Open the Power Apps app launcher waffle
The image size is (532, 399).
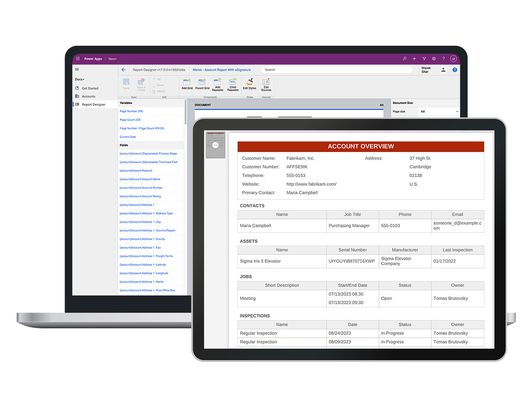point(78,59)
